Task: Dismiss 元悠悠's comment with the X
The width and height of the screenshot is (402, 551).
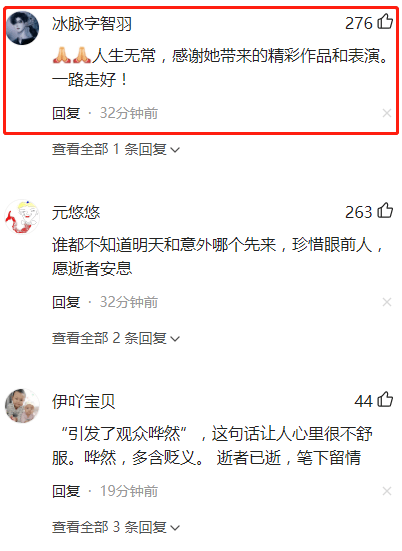Action: pyautogui.click(x=387, y=302)
